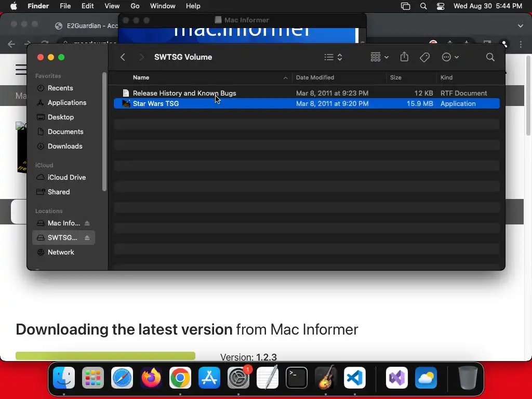Image resolution: width=532 pixels, height=399 pixels.
Task: Select Release History and Known Bugs file
Action: [307, 93]
